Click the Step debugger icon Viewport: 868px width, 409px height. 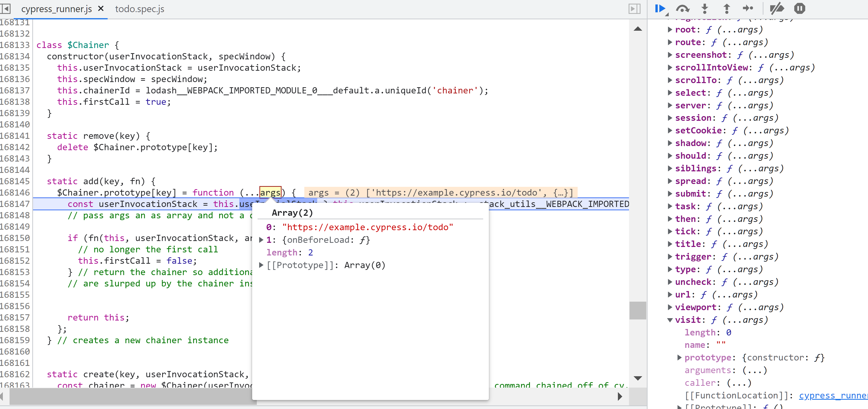click(x=748, y=9)
